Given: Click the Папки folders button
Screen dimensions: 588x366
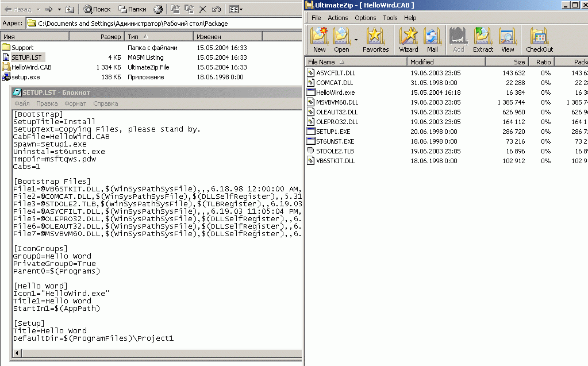Looking at the screenshot, I should click(132, 9).
